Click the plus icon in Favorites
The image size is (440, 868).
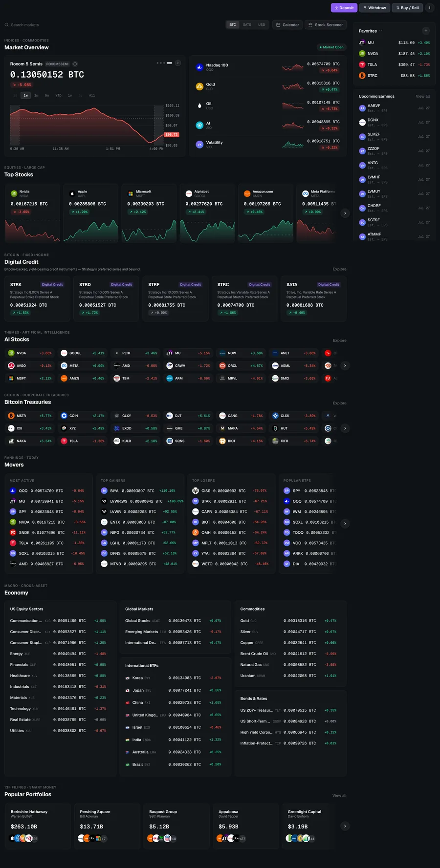tap(426, 31)
